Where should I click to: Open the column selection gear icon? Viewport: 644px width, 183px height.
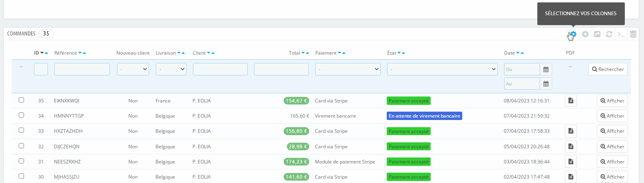[x=573, y=34]
